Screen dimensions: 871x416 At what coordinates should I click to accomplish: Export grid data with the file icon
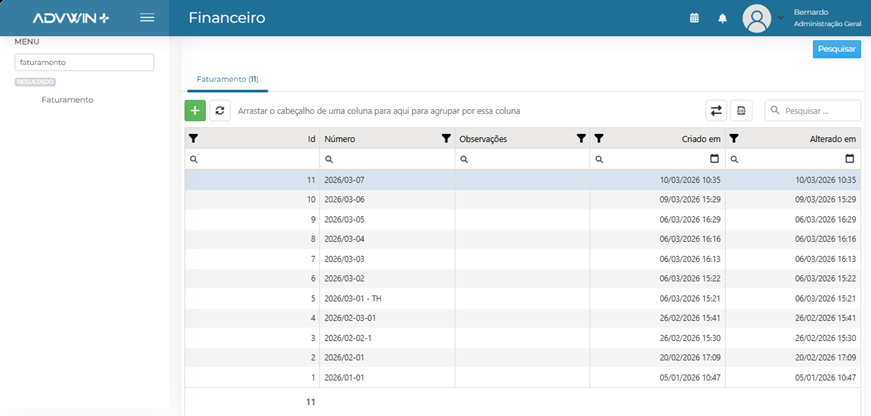pos(741,111)
